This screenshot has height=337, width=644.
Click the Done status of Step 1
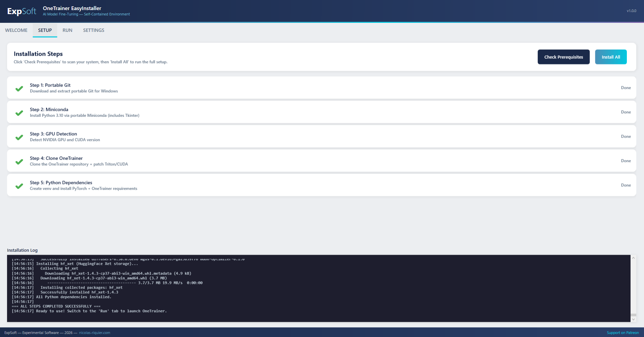point(626,88)
